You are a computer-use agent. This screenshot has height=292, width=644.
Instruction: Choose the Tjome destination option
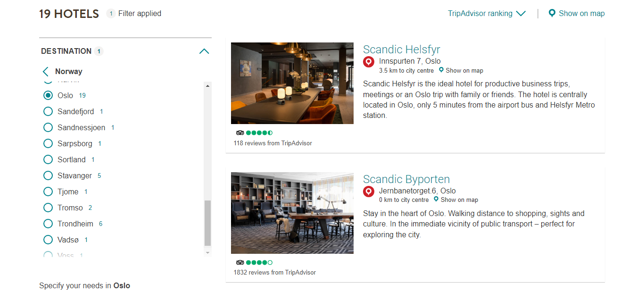(48, 192)
